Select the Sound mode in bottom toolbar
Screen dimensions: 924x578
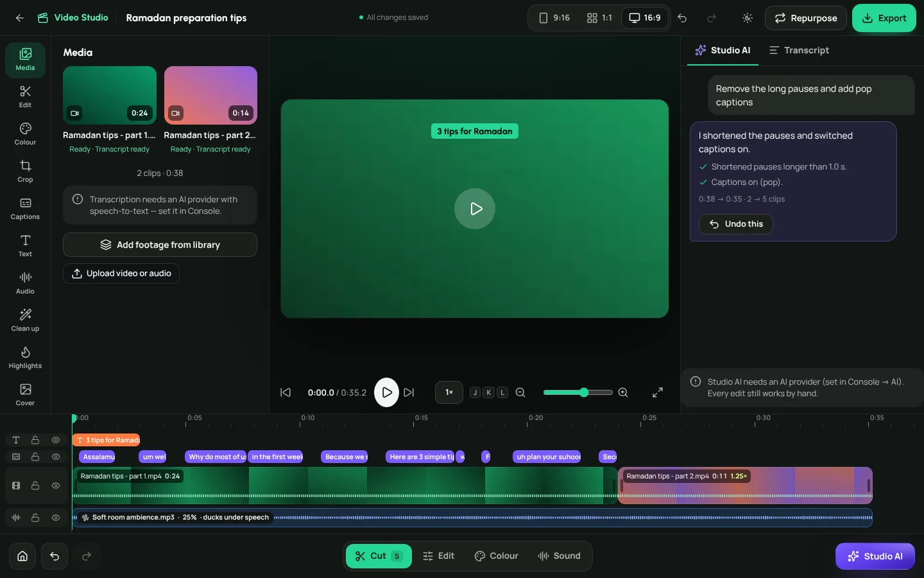[x=559, y=556]
